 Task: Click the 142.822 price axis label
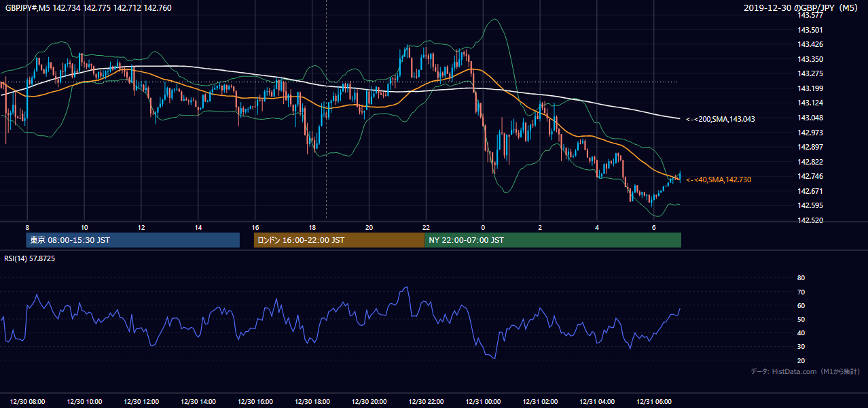click(x=810, y=162)
